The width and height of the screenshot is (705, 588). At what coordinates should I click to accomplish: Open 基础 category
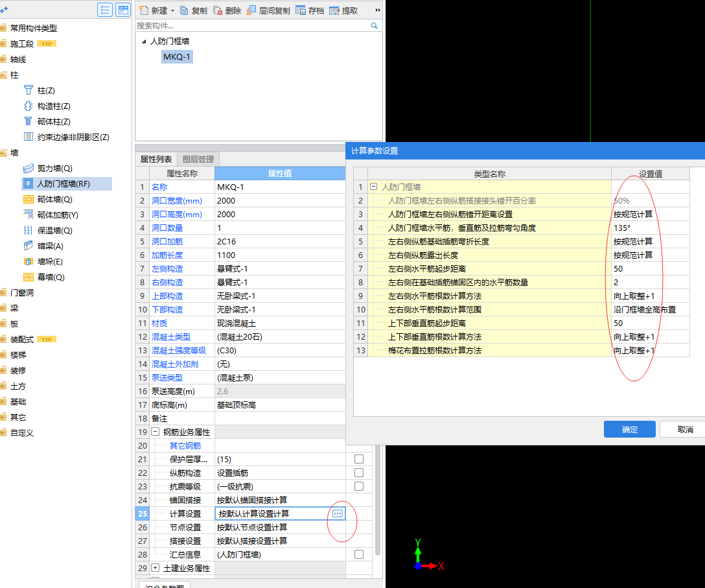(18, 402)
